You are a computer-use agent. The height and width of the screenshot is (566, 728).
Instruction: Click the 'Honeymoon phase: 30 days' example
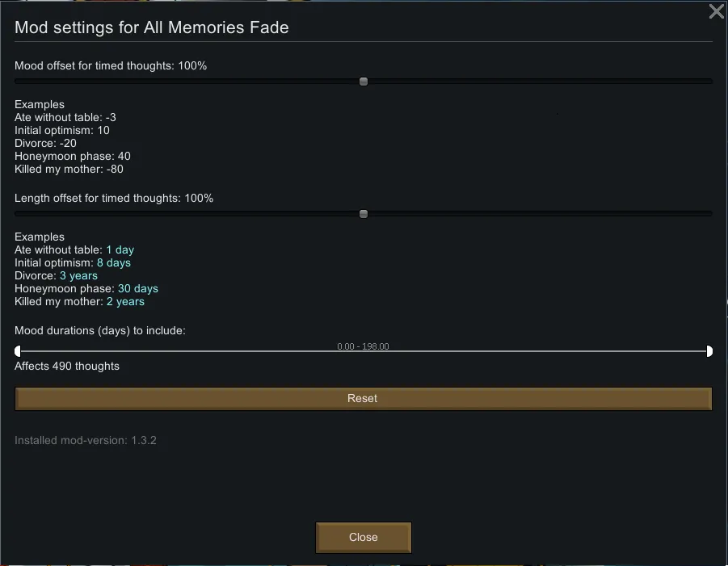[86, 288]
